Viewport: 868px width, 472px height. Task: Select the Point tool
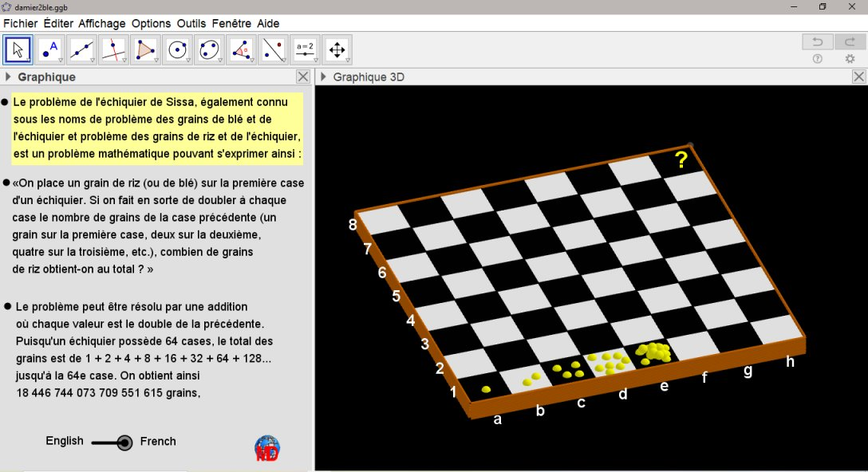[50, 49]
